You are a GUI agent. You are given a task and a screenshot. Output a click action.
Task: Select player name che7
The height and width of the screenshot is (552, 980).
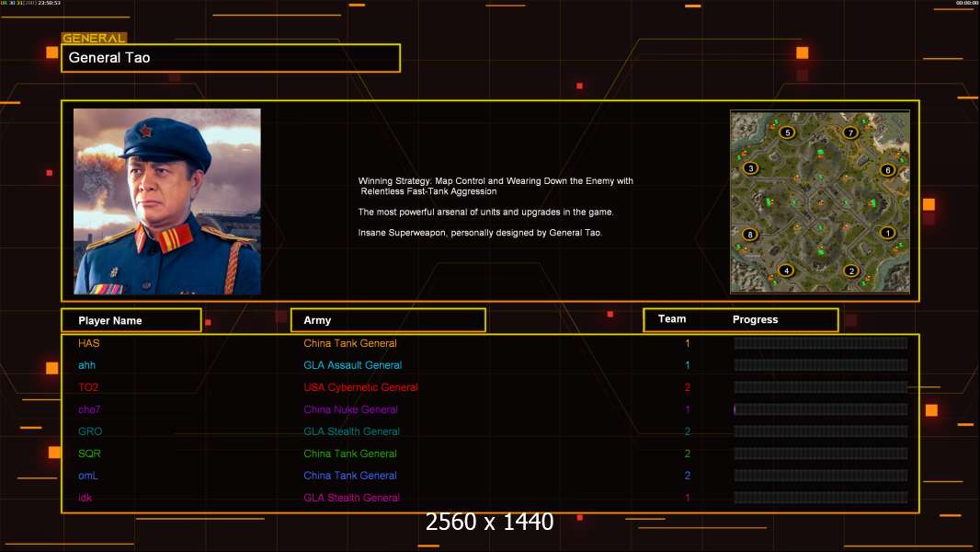pos(89,409)
